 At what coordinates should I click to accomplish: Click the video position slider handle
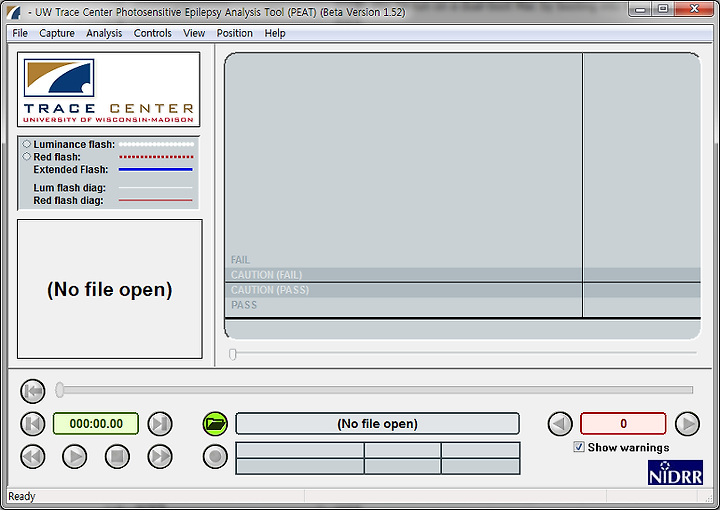(x=60, y=390)
